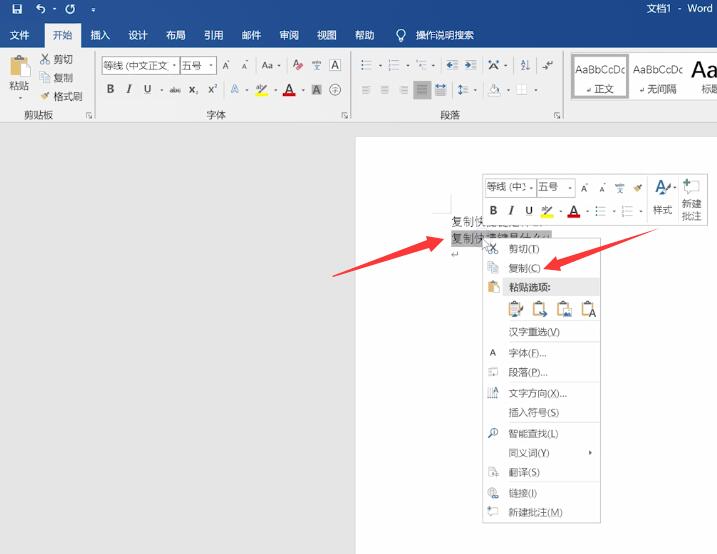This screenshot has height=554, width=717.
Task: Toggle italic in the ribbon font group
Action: (x=129, y=89)
